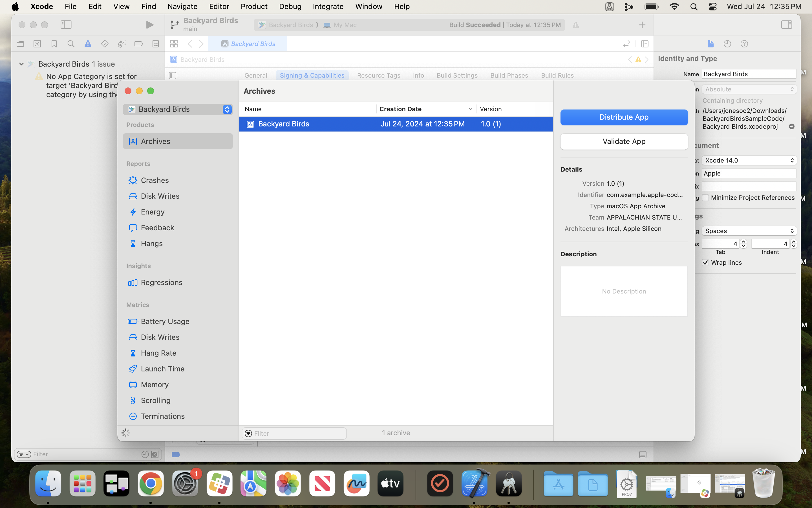
Task: Collapse the Backyard Birds issue group
Action: point(21,64)
